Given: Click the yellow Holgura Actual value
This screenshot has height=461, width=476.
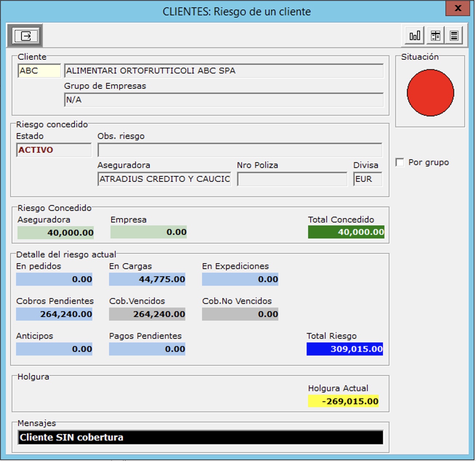Looking at the screenshot, I should point(343,401).
